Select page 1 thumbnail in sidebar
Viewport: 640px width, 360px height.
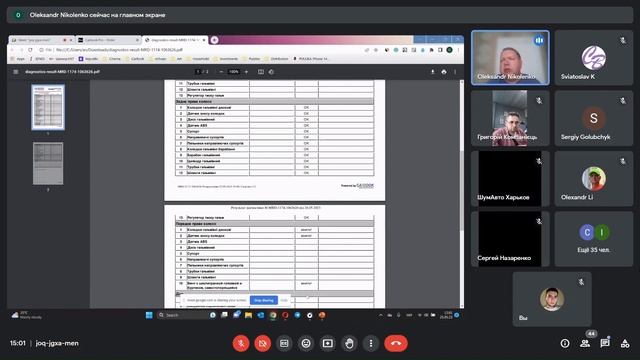pos(48,107)
